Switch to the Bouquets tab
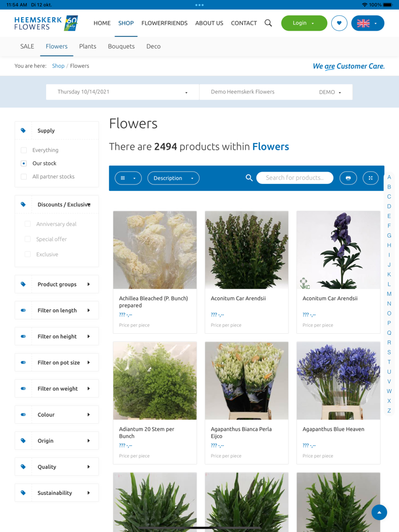 tap(121, 46)
